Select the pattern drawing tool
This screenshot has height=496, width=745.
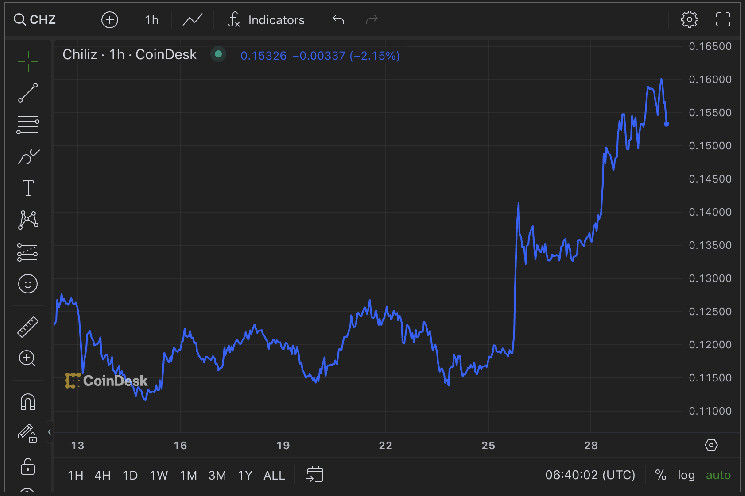[28, 220]
